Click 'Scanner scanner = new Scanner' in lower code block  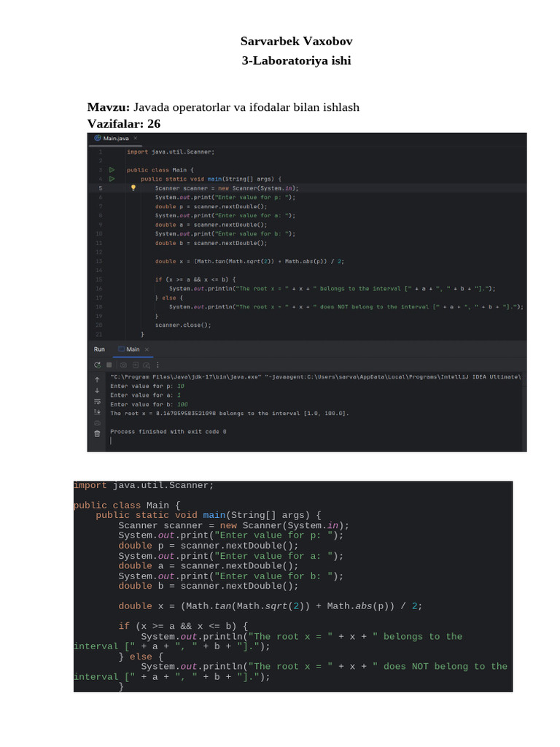tap(233, 525)
